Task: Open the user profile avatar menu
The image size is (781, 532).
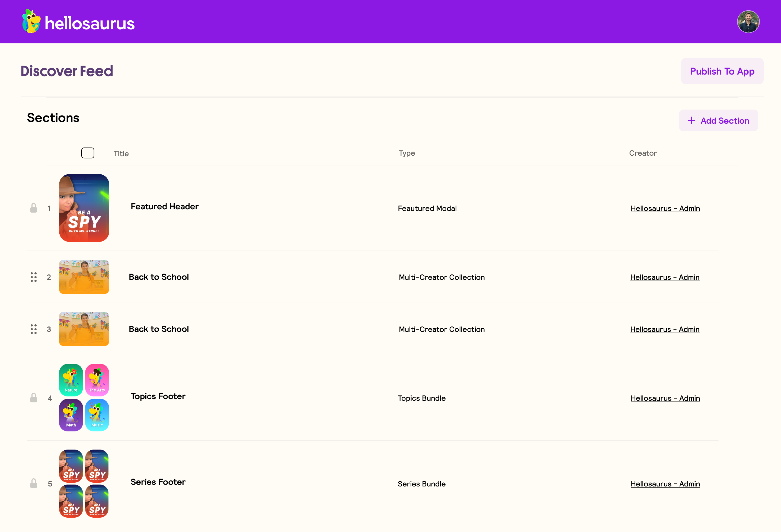Action: [x=748, y=22]
